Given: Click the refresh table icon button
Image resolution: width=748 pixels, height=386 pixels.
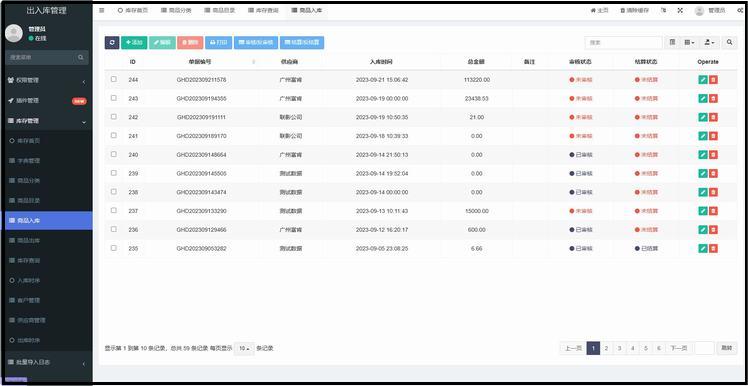Looking at the screenshot, I should tap(112, 42).
